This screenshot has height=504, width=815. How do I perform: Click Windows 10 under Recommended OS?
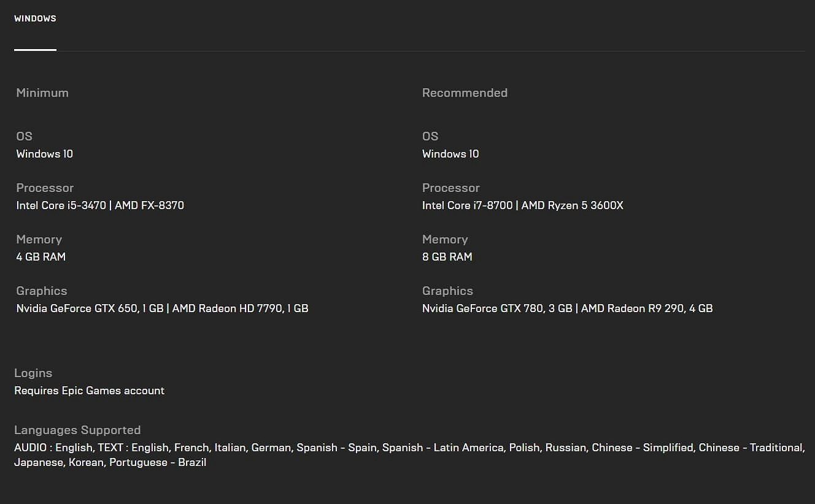point(450,154)
